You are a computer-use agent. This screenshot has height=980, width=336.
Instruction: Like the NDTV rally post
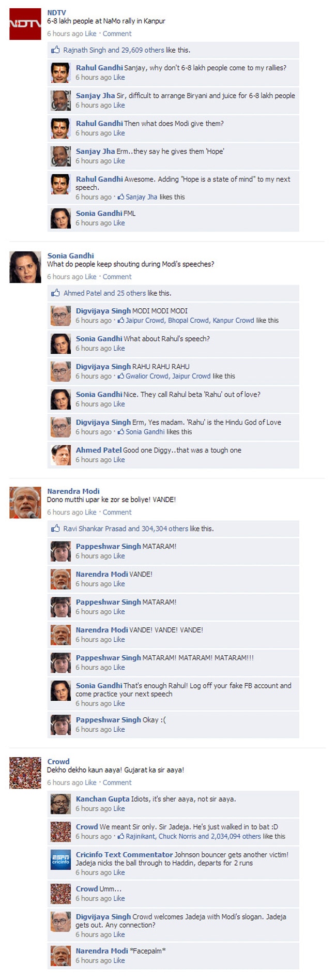(90, 34)
